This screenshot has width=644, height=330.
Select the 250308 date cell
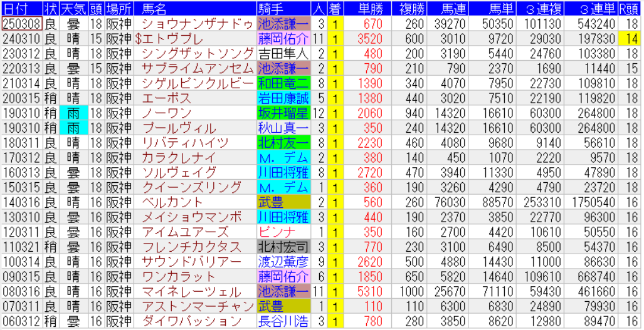click(22, 24)
